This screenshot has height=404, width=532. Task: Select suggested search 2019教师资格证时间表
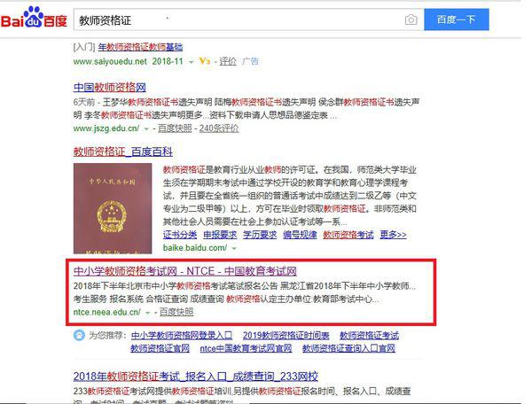[x=286, y=336]
